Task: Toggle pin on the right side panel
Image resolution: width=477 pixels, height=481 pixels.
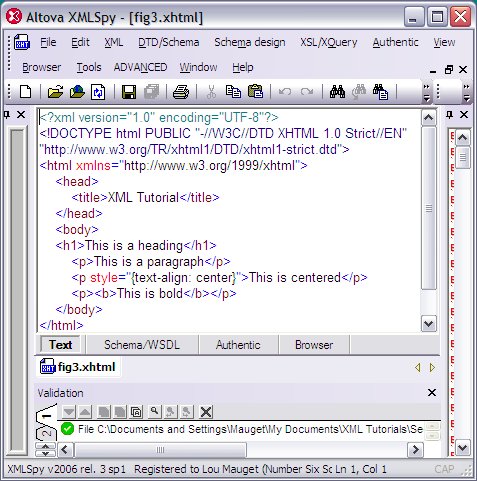Action: click(x=449, y=115)
